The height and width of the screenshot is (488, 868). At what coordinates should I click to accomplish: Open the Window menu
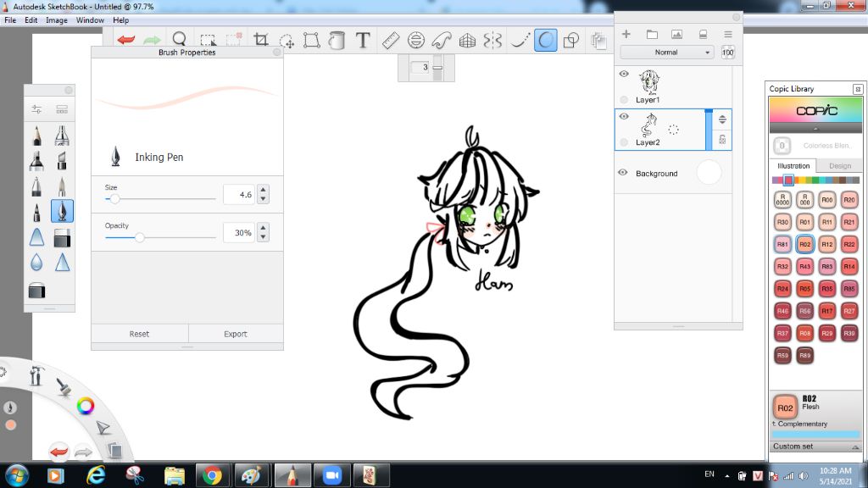[x=90, y=20]
